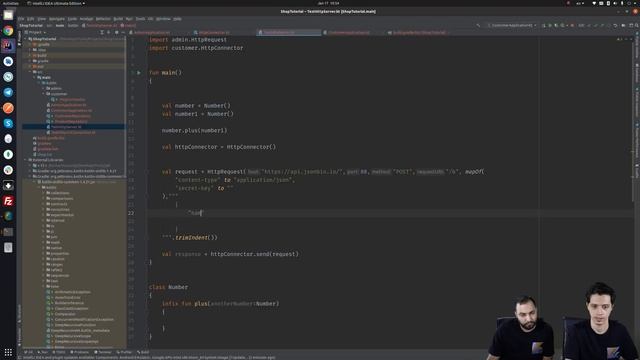640x360 pixels.
Task: Open the File menu
Action: [x=21, y=19]
